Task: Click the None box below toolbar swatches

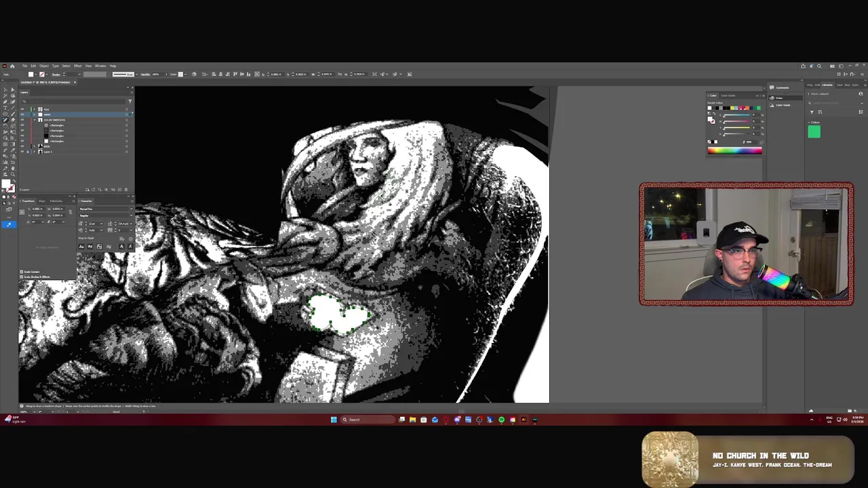Action: click(14, 197)
